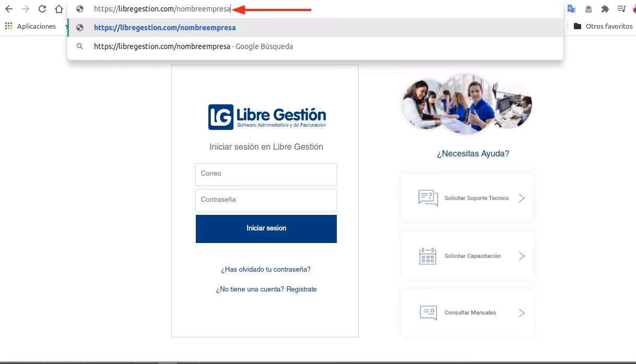The width and height of the screenshot is (636, 364).
Task: Open the forgotten password link
Action: tap(266, 269)
